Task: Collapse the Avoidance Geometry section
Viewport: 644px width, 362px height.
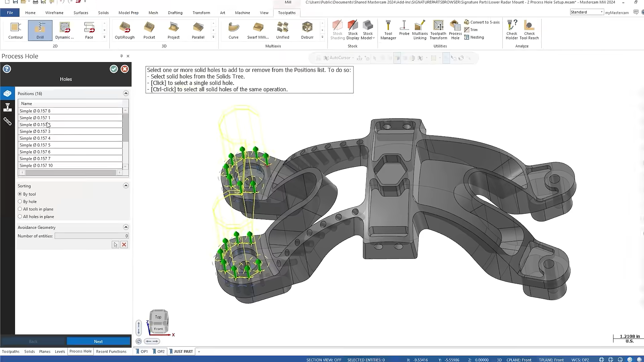Action: pyautogui.click(x=126, y=227)
